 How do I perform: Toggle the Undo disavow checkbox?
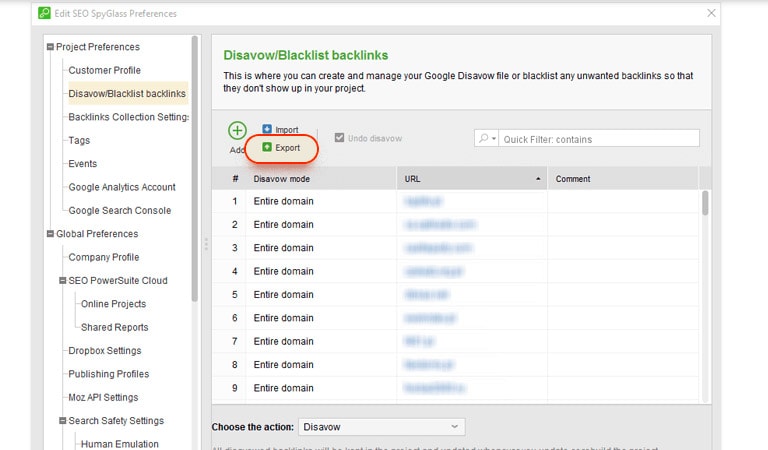pyautogui.click(x=339, y=138)
